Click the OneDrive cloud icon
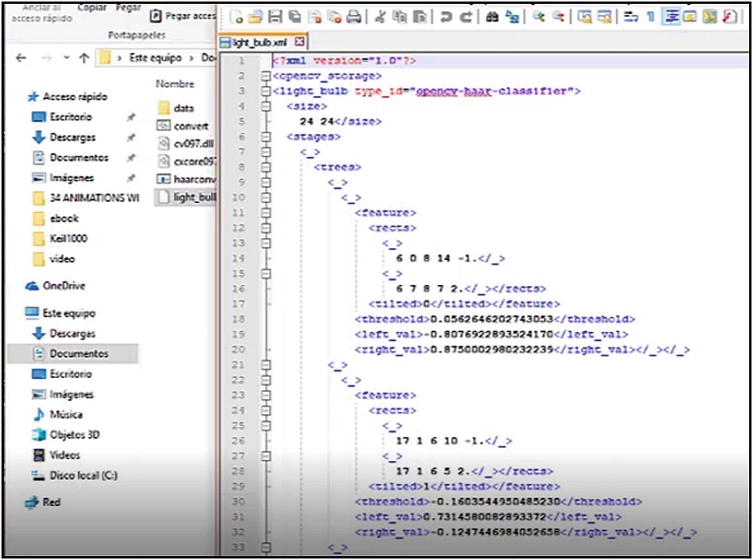The width and height of the screenshot is (753, 560). 33,286
